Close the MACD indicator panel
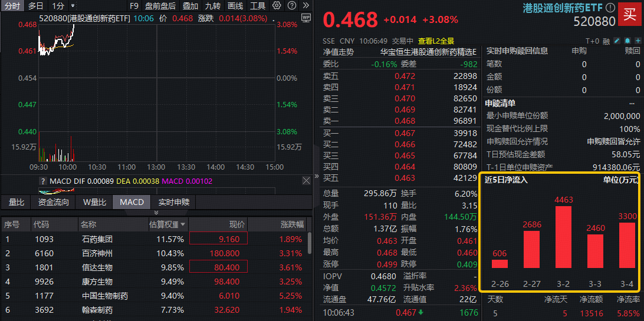 tap(305, 181)
